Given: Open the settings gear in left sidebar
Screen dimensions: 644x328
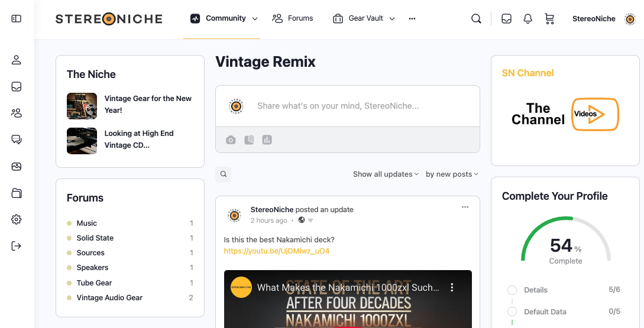Looking at the screenshot, I should click(x=17, y=219).
